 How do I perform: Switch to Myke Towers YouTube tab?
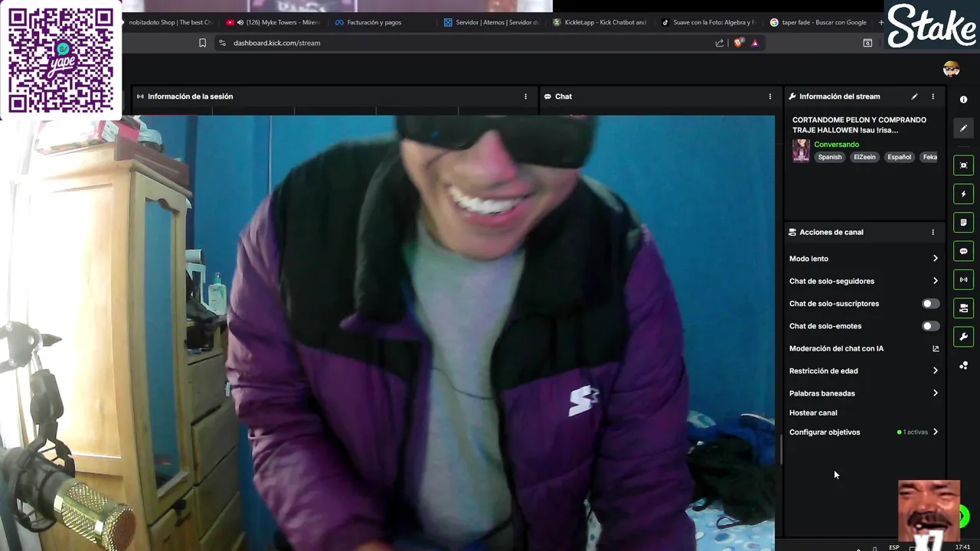pyautogui.click(x=273, y=22)
